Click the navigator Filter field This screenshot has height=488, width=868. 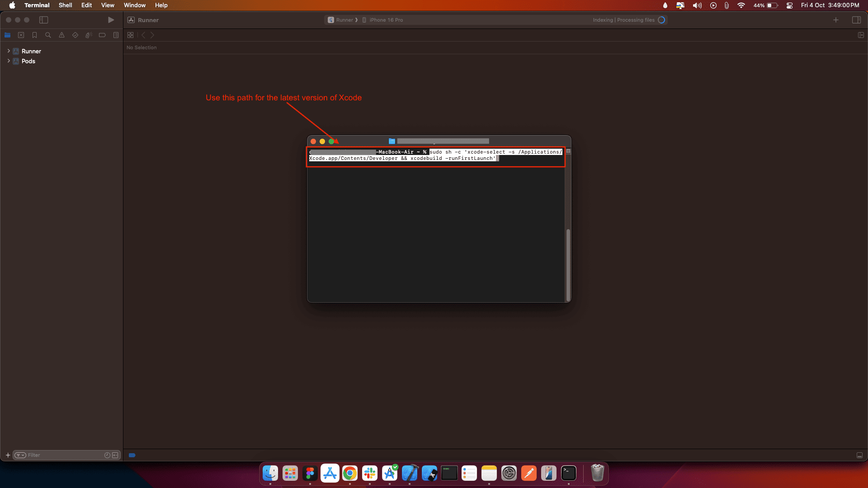pyautogui.click(x=63, y=455)
